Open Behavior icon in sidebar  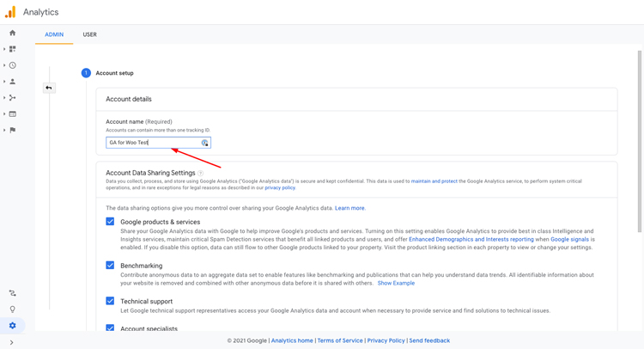tap(12, 113)
